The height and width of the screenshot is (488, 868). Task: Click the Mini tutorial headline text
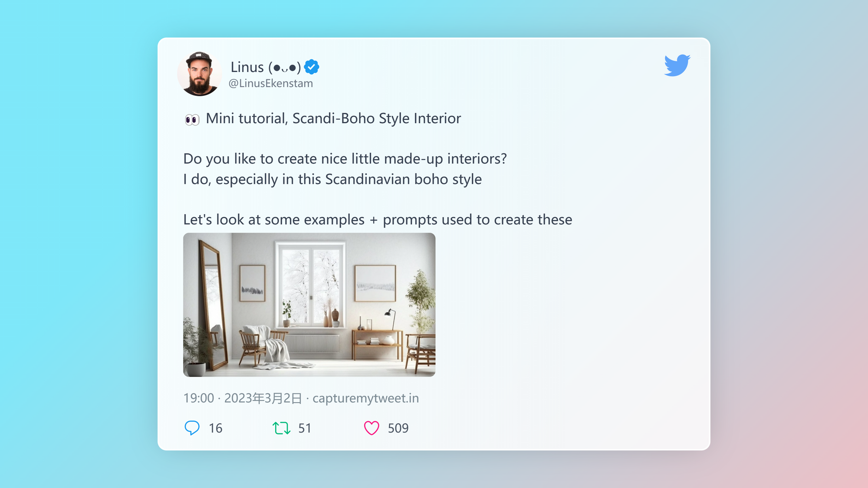pyautogui.click(x=333, y=118)
